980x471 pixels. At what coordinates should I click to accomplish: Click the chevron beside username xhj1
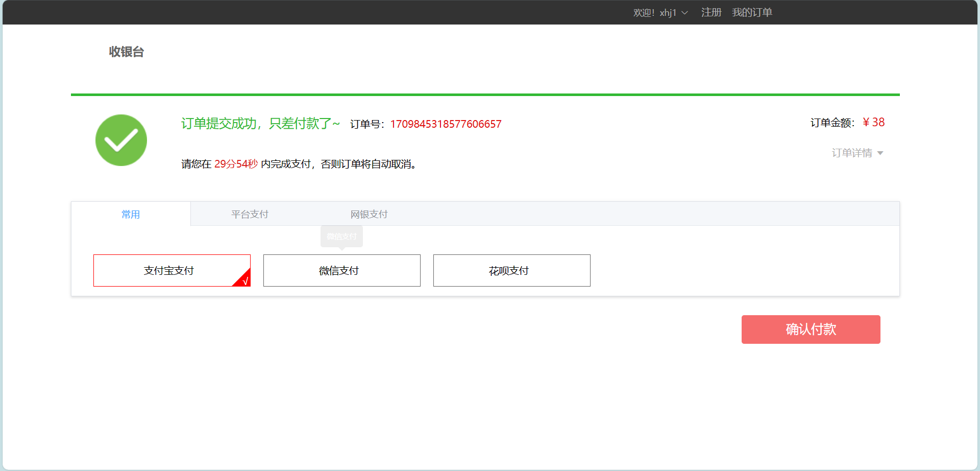click(685, 12)
